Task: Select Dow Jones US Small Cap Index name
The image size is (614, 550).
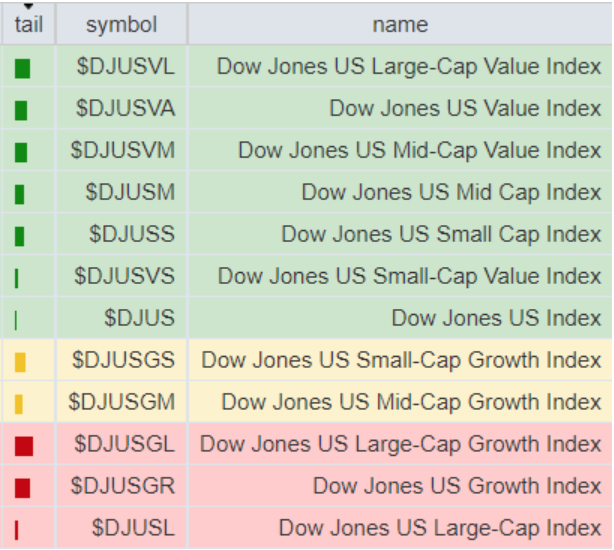Action: click(441, 235)
